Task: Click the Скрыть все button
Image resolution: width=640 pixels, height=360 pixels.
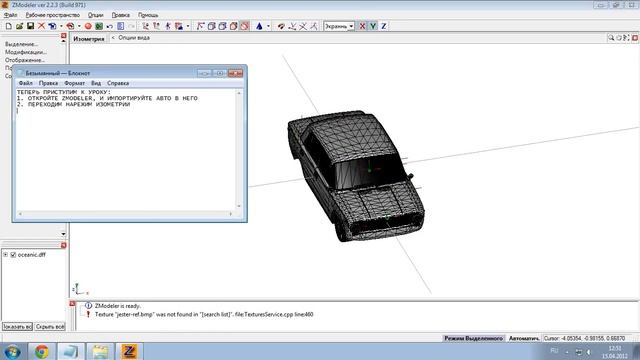Action: tap(50, 327)
